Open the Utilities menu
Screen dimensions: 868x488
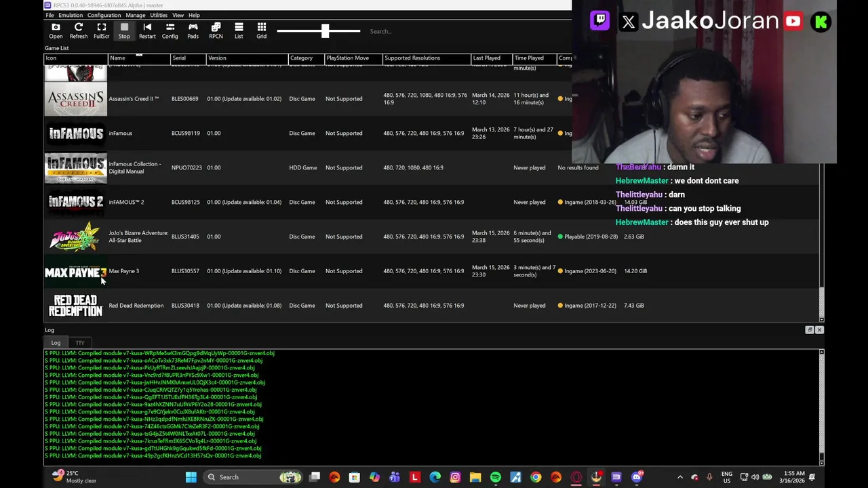pos(158,15)
